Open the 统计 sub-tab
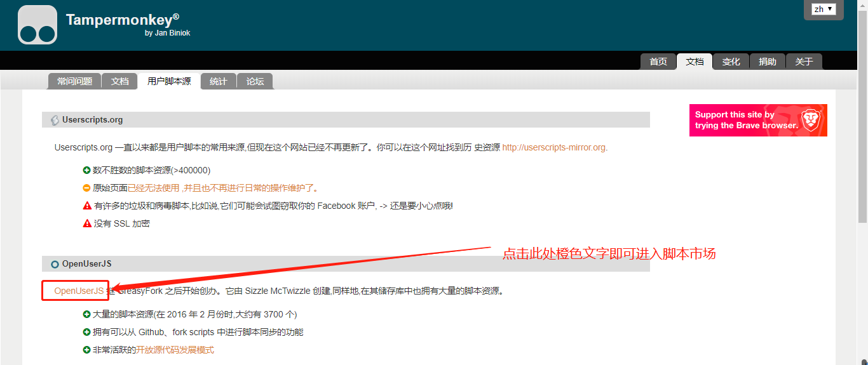The width and height of the screenshot is (868, 365). pos(219,81)
